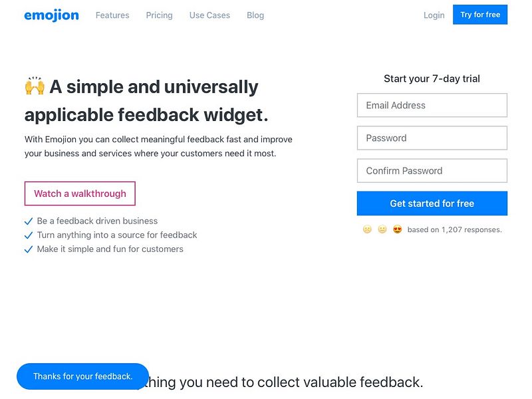Open Use Cases in navigation

209,15
